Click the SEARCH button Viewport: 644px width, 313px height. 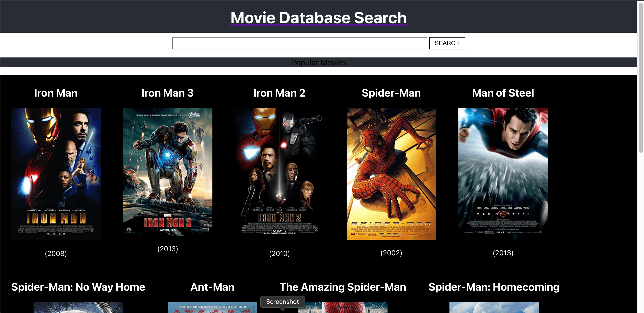click(x=447, y=43)
